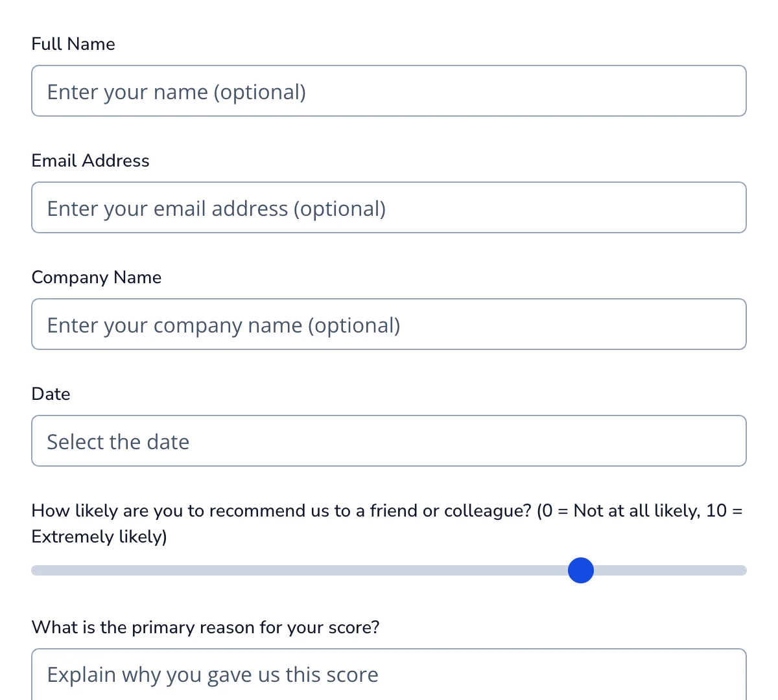Click the company name placeholder text
Screen dimensions: 778x700
coord(222,325)
